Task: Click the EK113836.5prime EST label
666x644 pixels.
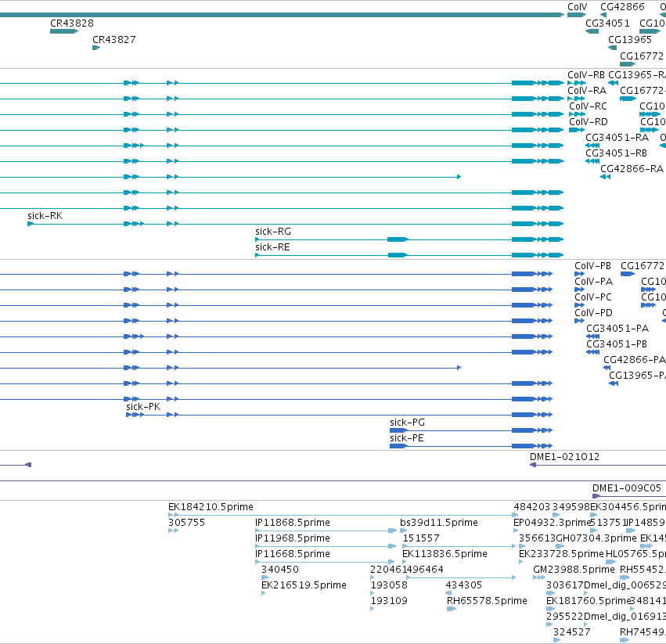Action: pos(445,554)
